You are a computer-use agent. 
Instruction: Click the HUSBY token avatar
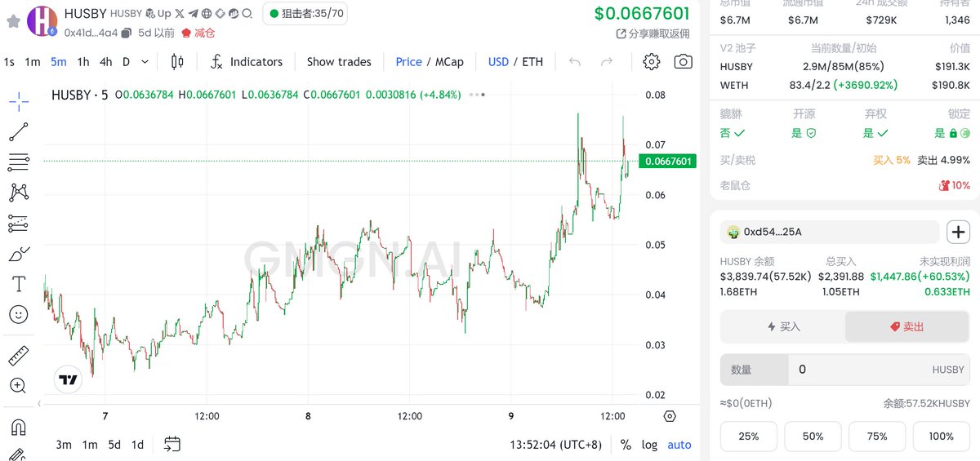[42, 20]
